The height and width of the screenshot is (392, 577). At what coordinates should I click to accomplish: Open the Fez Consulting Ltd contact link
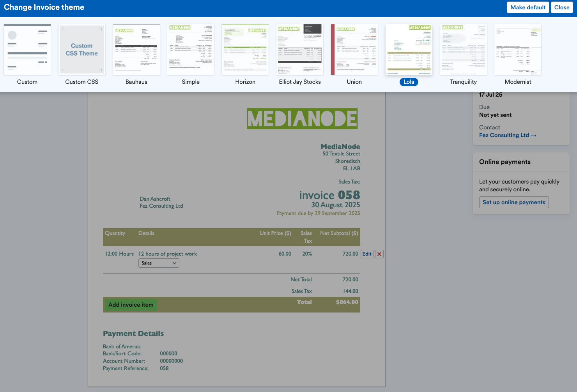click(508, 135)
